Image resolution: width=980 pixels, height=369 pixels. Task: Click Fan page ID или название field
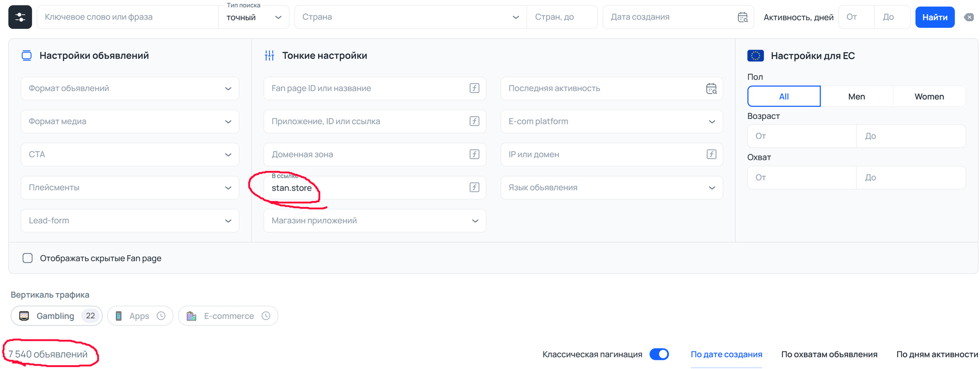click(x=375, y=88)
